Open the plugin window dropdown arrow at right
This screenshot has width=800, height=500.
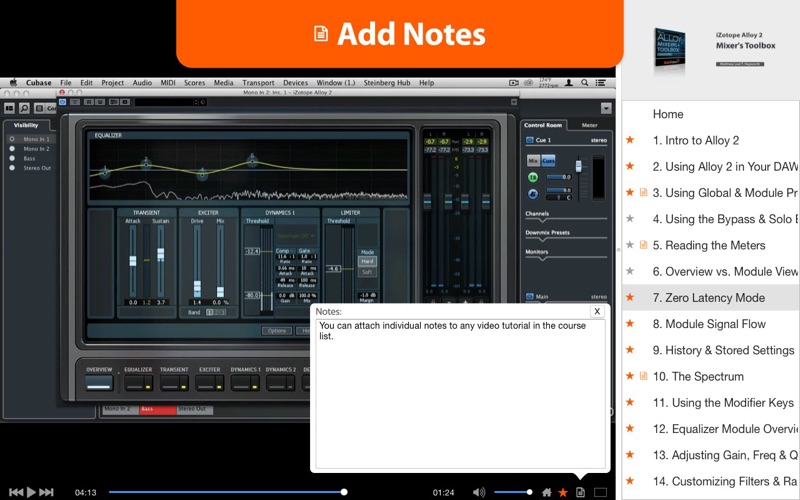(514, 102)
